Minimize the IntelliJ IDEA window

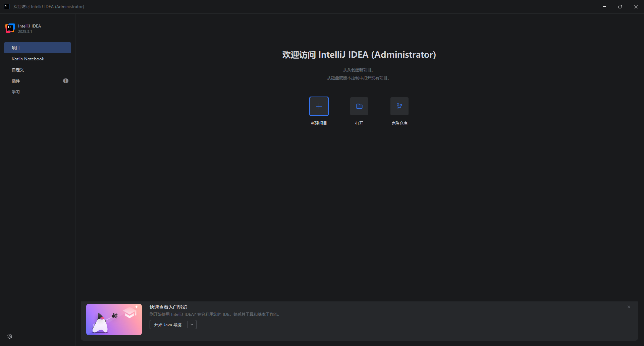click(604, 7)
